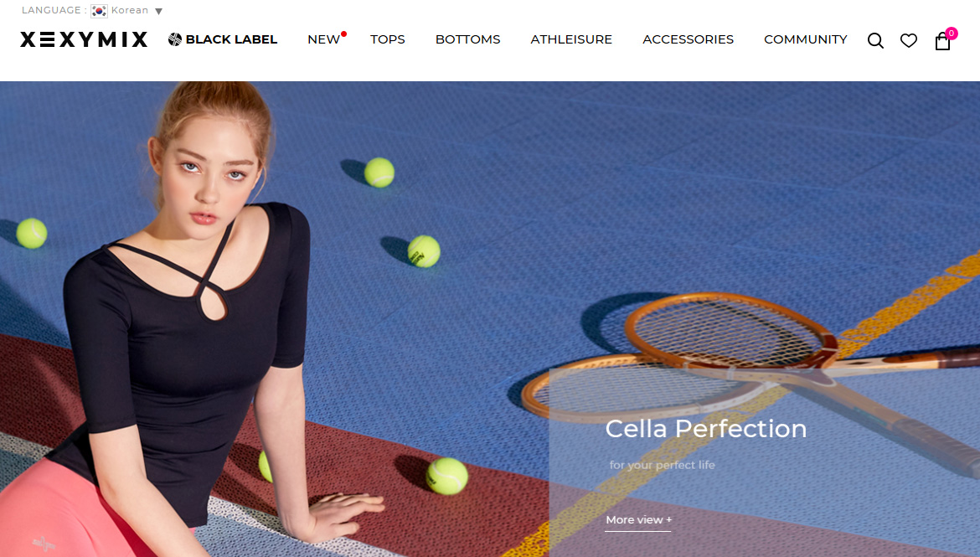Open the search magnifier icon
Viewport: 980px width, 557px height.
point(875,41)
